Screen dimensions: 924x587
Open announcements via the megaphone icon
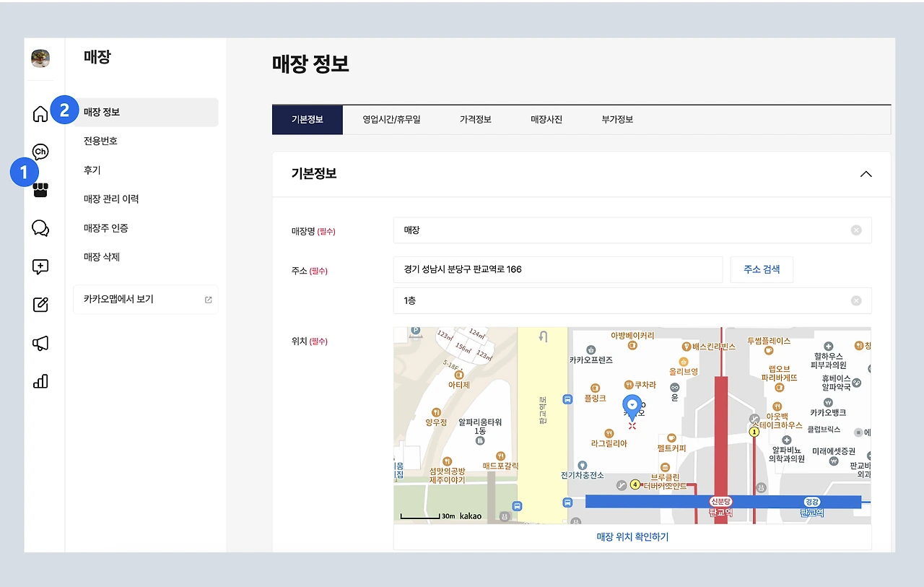point(40,343)
